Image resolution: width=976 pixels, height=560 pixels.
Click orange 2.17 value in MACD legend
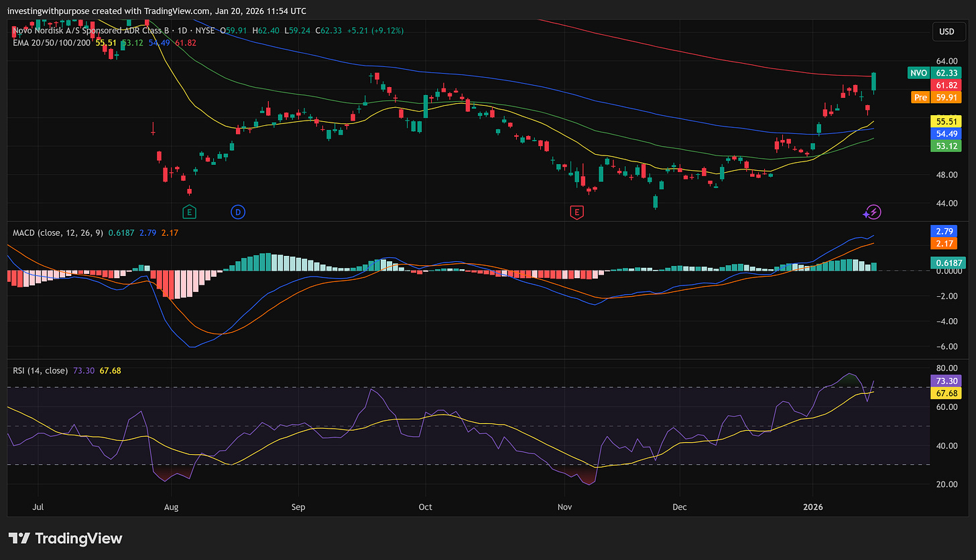pyautogui.click(x=168, y=232)
